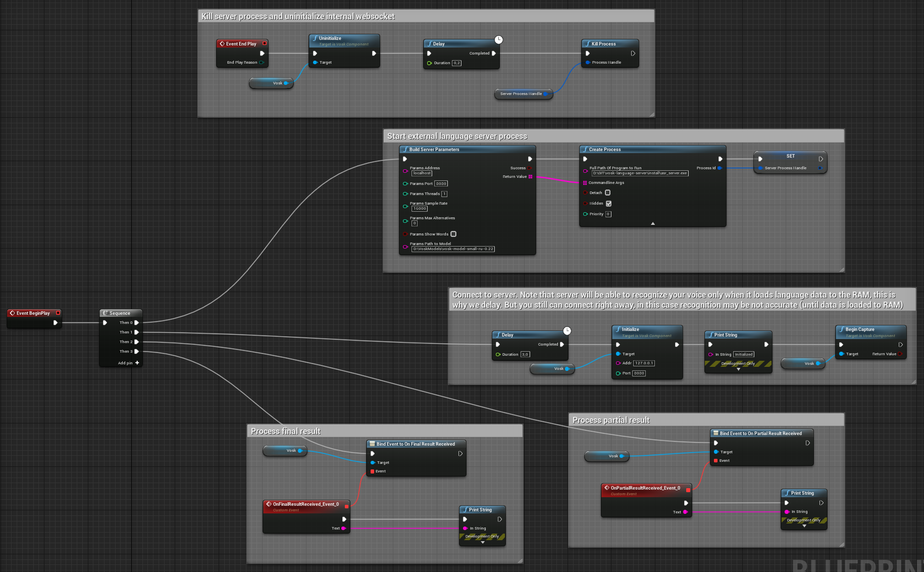Viewport: 924px width, 572px height.
Task: Uncheck the Hidden checkbox on Create Process
Action: click(608, 204)
